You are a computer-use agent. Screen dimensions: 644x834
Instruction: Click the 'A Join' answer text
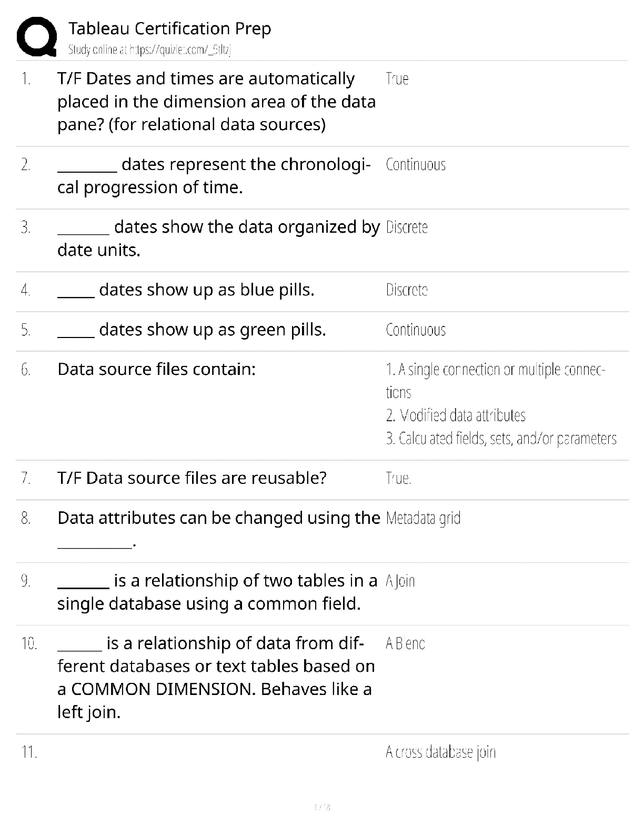tap(400, 581)
